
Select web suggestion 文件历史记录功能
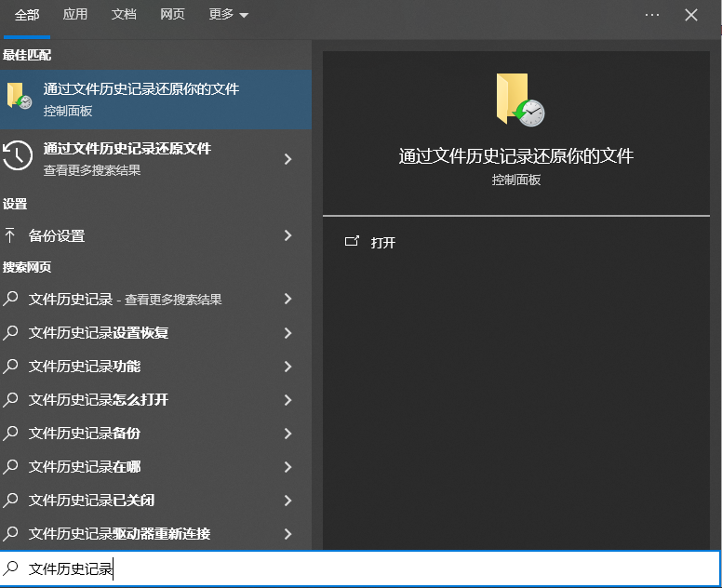coord(155,367)
